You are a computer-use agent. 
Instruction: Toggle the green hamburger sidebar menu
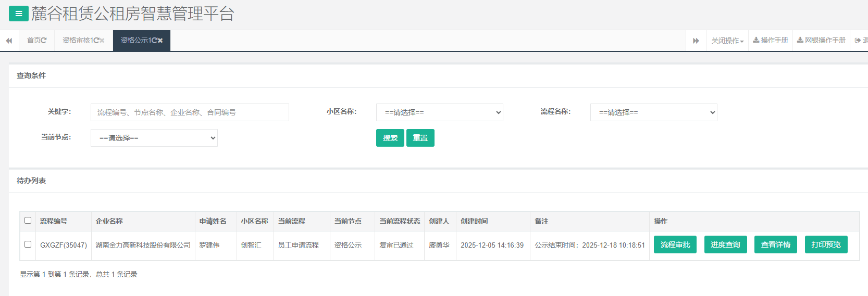[x=19, y=14]
